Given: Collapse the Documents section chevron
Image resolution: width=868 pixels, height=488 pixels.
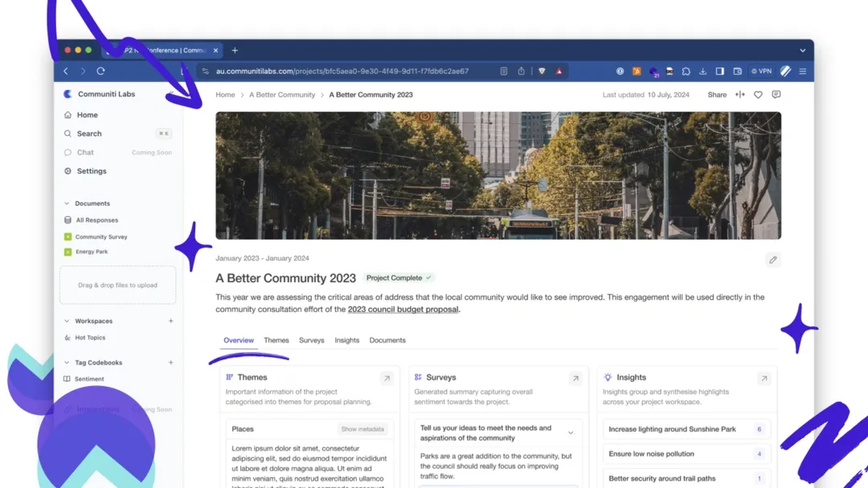Looking at the screenshot, I should tap(67, 203).
